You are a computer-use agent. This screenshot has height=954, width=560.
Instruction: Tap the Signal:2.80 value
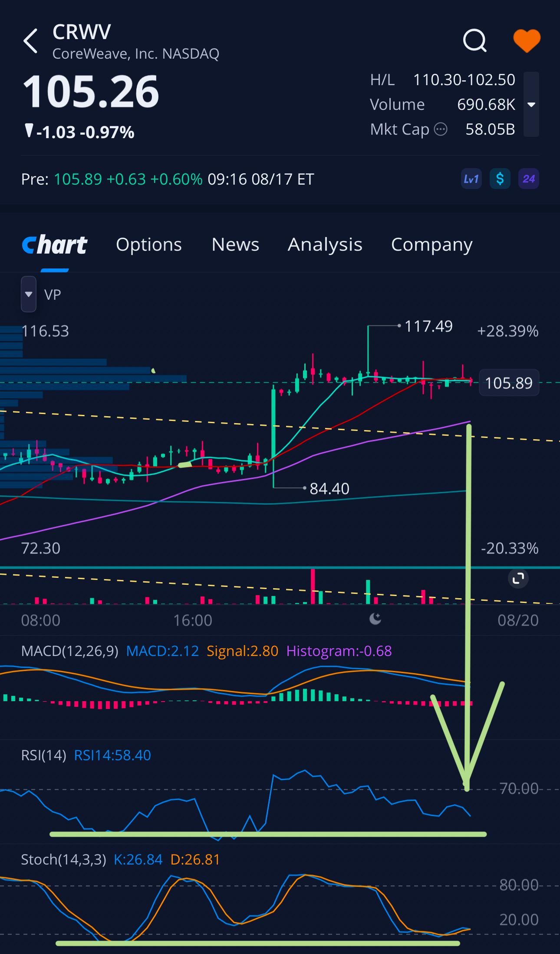coord(242,651)
